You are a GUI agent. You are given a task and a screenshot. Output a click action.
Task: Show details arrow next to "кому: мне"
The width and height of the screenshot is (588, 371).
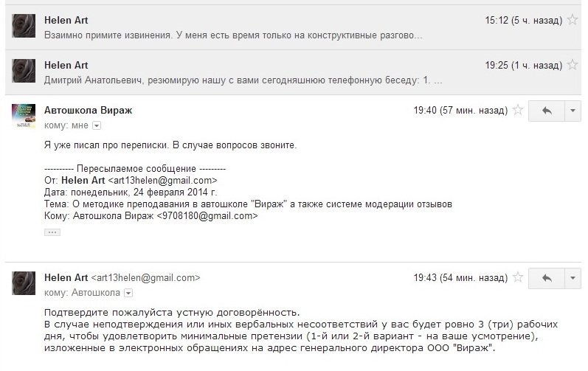tap(97, 126)
